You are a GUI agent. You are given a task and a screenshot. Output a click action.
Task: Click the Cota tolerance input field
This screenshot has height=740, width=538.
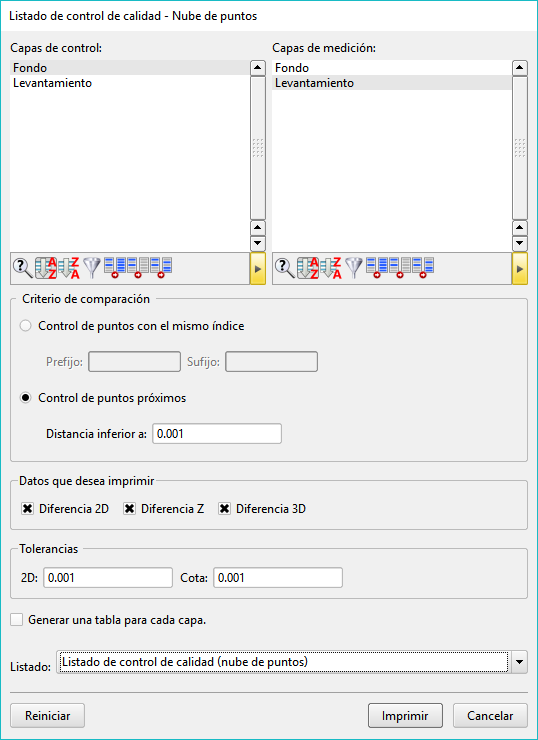[278, 578]
